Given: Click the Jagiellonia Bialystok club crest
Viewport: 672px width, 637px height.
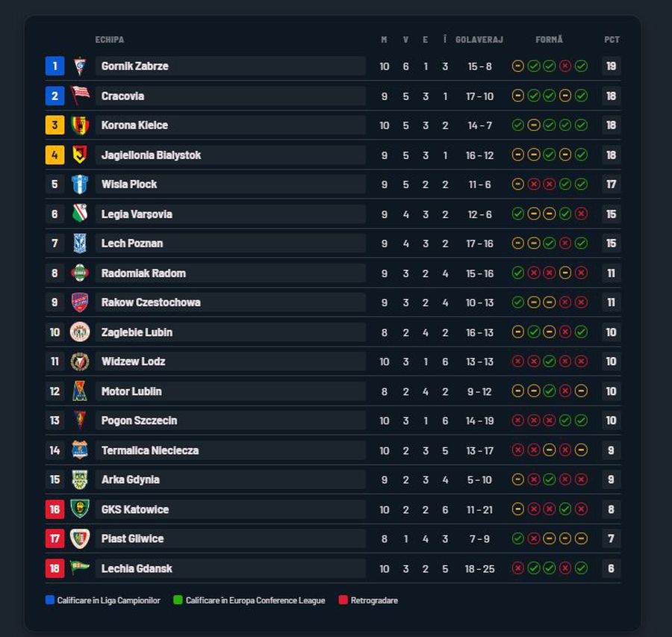Looking at the screenshot, I should [80, 155].
